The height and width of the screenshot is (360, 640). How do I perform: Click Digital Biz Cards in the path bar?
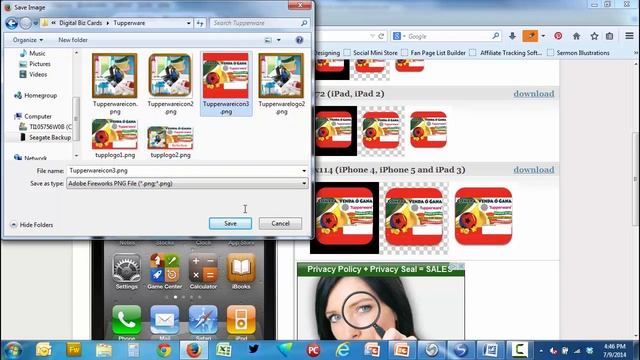pyautogui.click(x=80, y=23)
